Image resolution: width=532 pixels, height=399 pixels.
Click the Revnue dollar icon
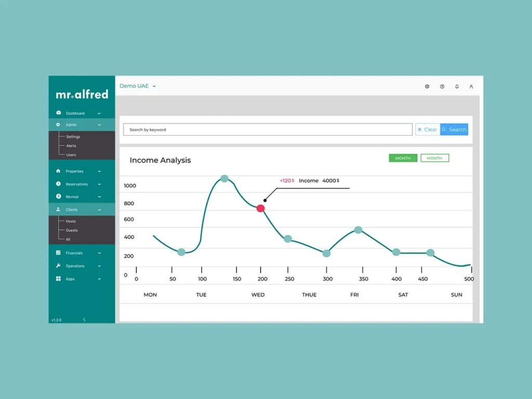coord(58,197)
